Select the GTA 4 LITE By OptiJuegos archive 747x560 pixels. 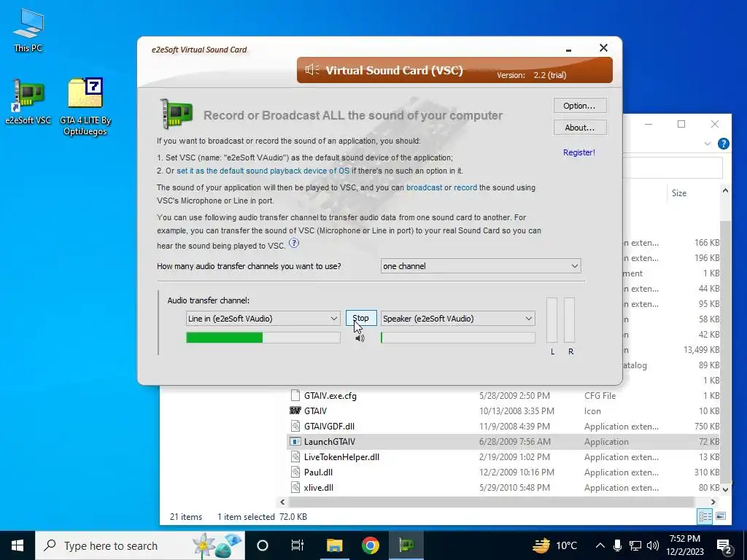pyautogui.click(x=85, y=106)
